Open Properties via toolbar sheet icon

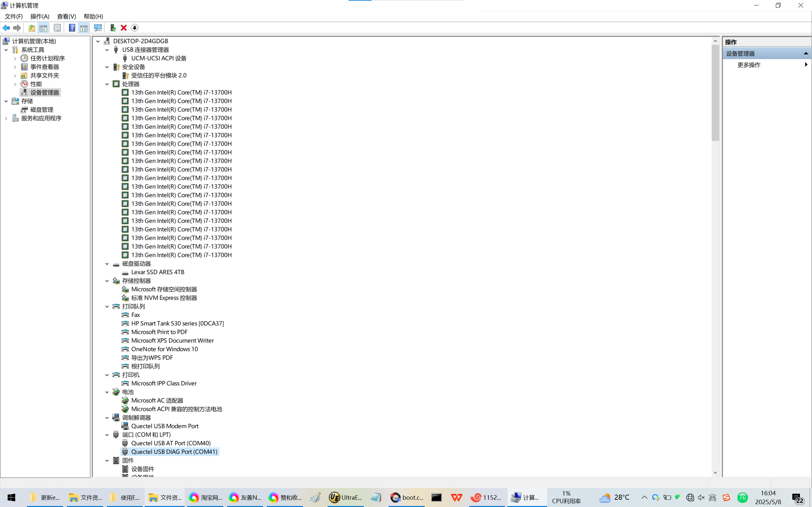point(57,28)
